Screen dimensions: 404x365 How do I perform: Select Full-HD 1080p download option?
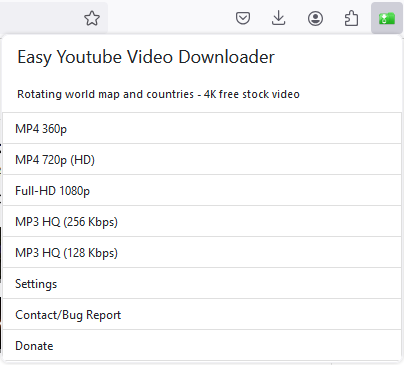(202, 190)
